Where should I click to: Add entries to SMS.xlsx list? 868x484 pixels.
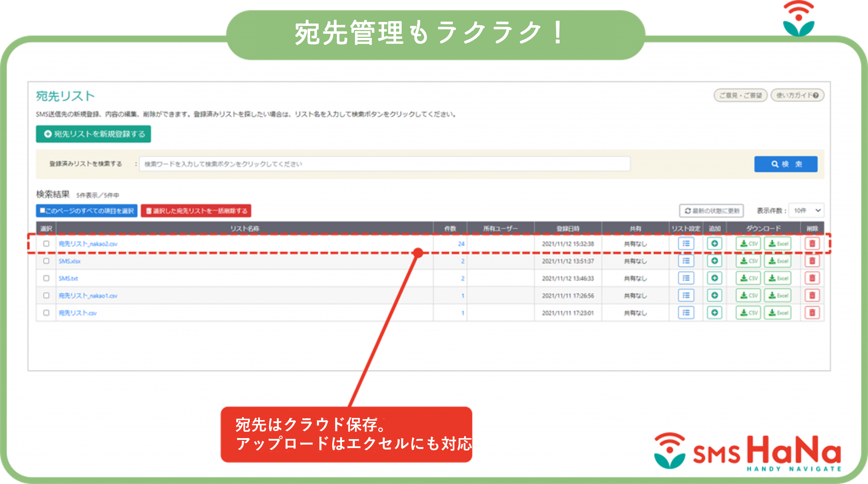coord(714,261)
